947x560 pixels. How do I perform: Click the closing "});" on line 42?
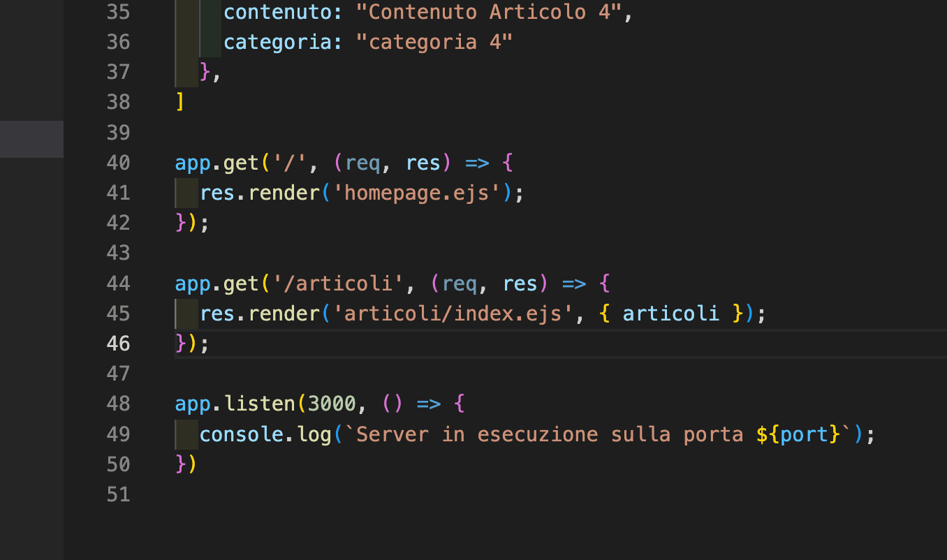(x=193, y=223)
